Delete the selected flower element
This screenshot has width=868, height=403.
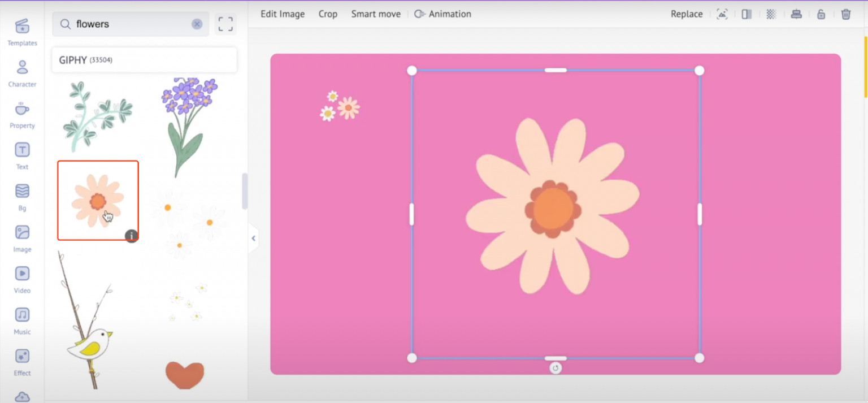tap(846, 14)
